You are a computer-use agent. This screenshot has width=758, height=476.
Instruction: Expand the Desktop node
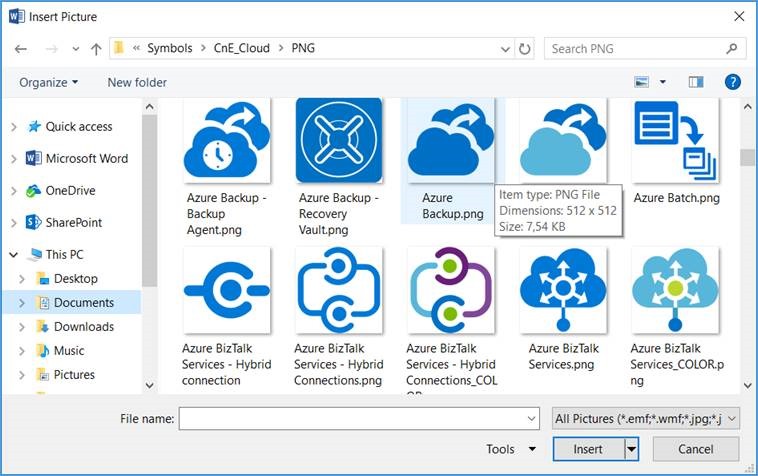coord(22,279)
